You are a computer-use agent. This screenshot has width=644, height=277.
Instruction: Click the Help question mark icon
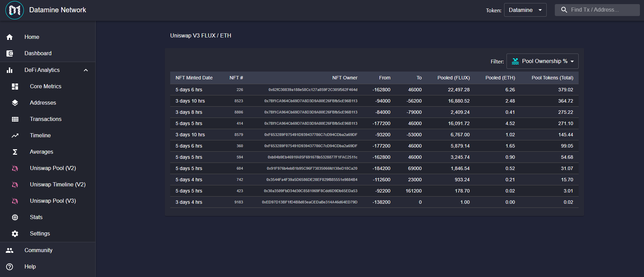(x=10, y=267)
